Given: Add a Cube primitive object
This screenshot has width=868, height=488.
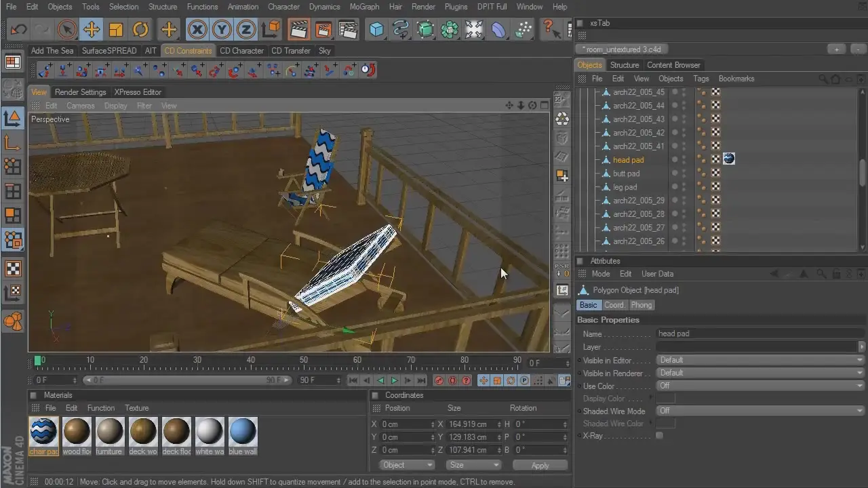Looking at the screenshot, I should pyautogui.click(x=376, y=29).
